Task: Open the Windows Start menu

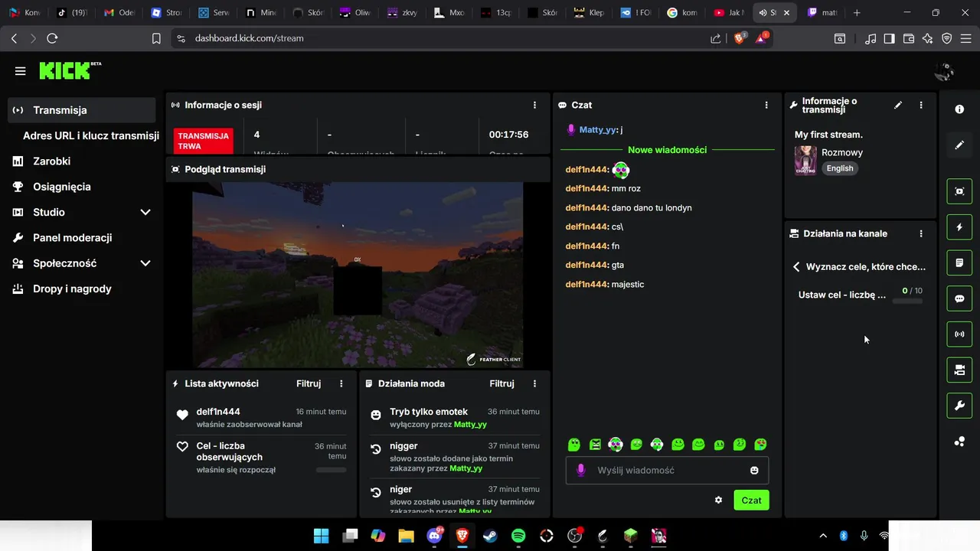Action: click(x=321, y=536)
